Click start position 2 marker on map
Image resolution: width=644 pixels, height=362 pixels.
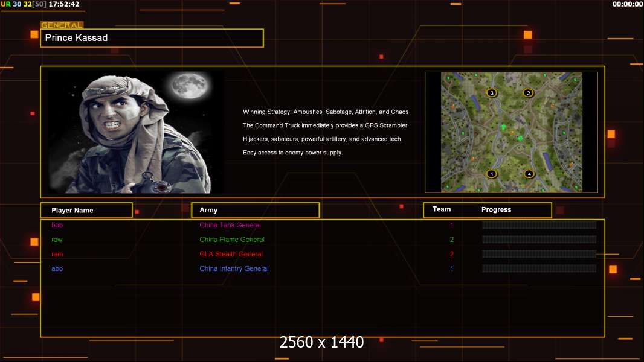(529, 93)
